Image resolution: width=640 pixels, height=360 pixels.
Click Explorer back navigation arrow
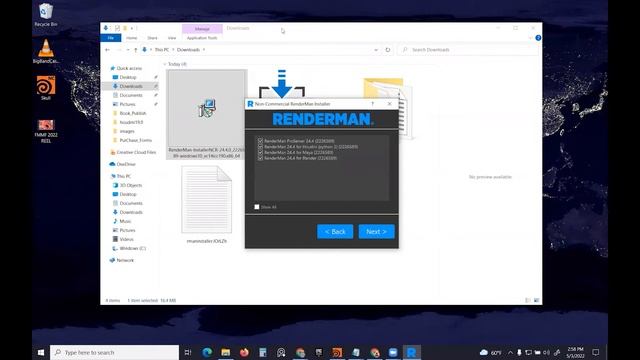point(107,50)
